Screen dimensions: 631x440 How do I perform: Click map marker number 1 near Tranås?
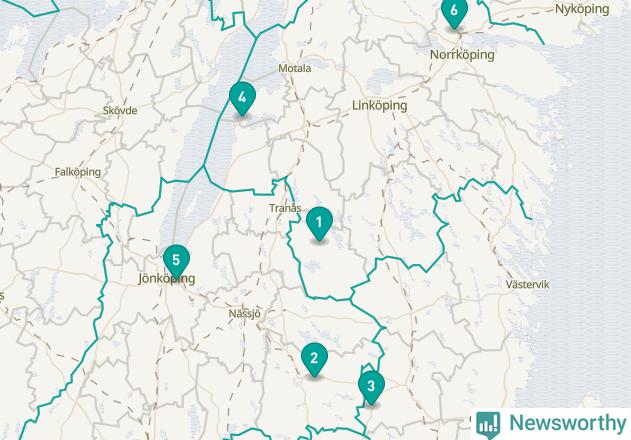pyautogui.click(x=319, y=223)
